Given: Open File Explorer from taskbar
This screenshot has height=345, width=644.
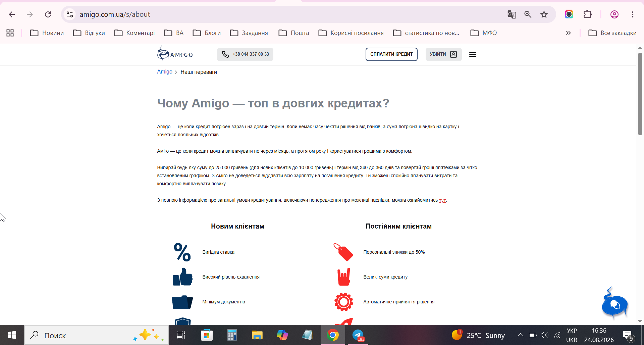Looking at the screenshot, I should point(257,335).
